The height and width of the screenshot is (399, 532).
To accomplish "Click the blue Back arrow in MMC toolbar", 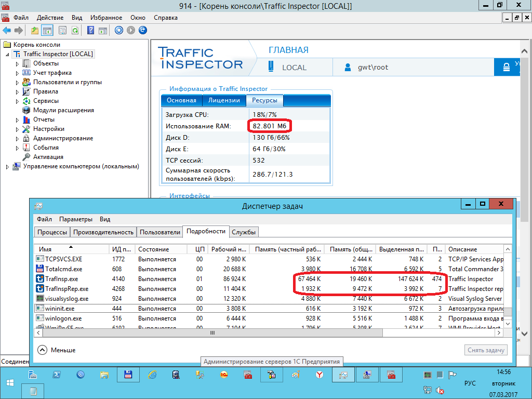I will point(6,31).
